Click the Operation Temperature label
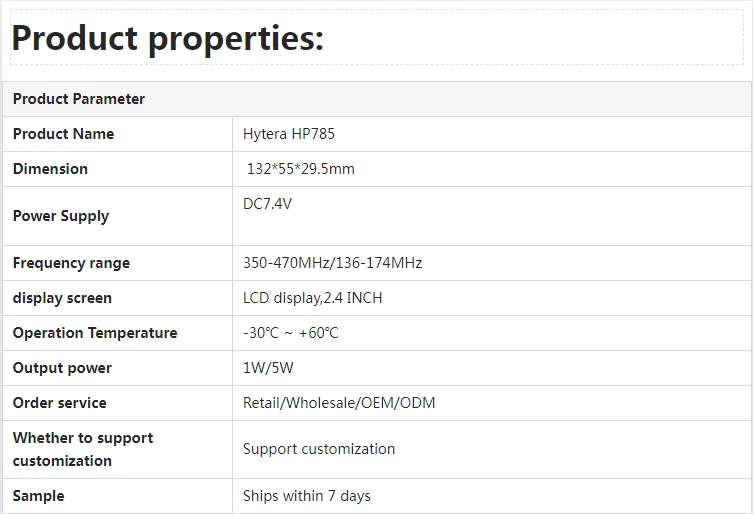The width and height of the screenshot is (753, 514). coord(95,333)
